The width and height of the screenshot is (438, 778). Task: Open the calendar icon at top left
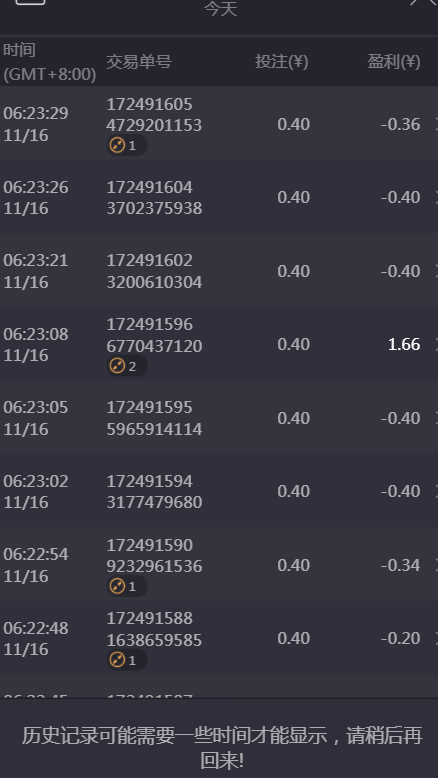tap(30, 2)
